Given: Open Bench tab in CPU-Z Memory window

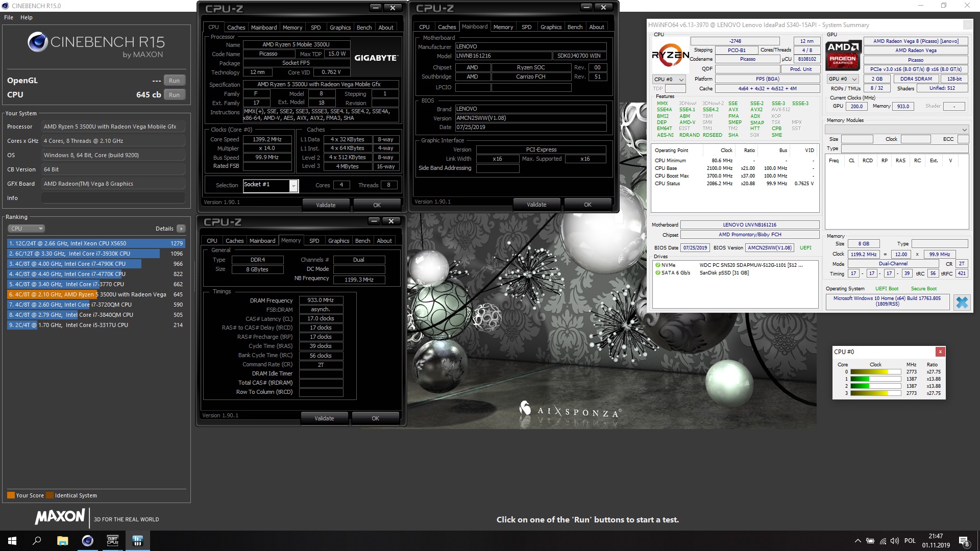Looking at the screenshot, I should (x=362, y=241).
